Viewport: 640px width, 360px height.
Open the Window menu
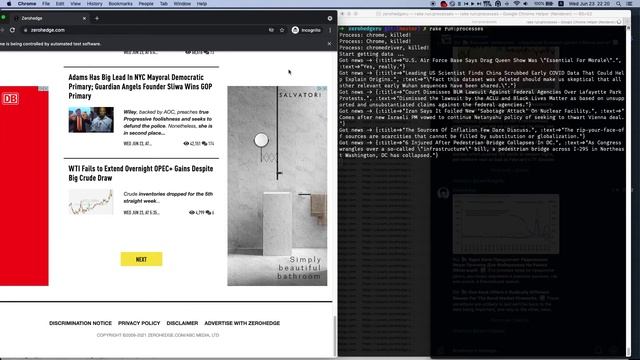click(x=182, y=4)
